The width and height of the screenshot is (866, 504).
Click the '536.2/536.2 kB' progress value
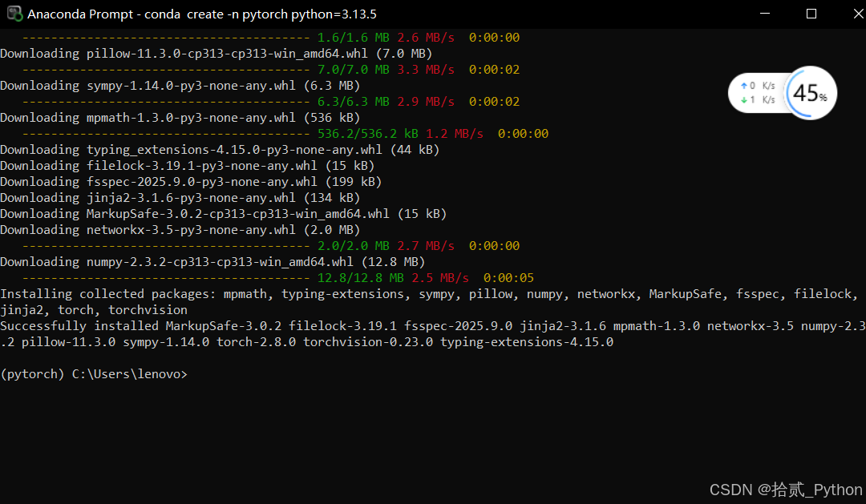click(x=368, y=134)
